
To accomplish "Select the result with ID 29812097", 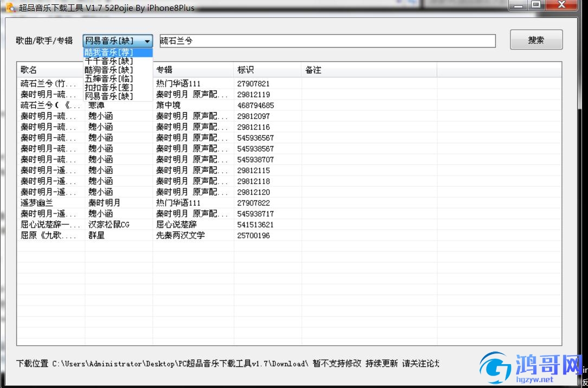I will point(289,116).
